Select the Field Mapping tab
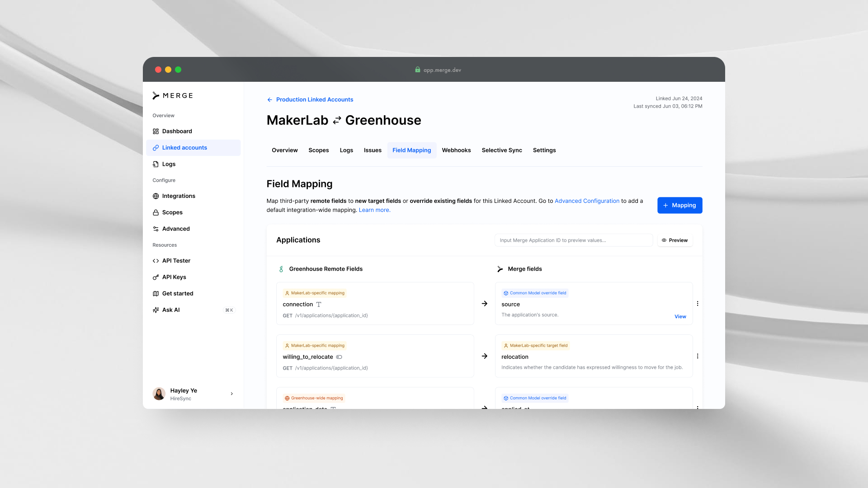Viewport: 868px width, 488px height. [x=412, y=150]
